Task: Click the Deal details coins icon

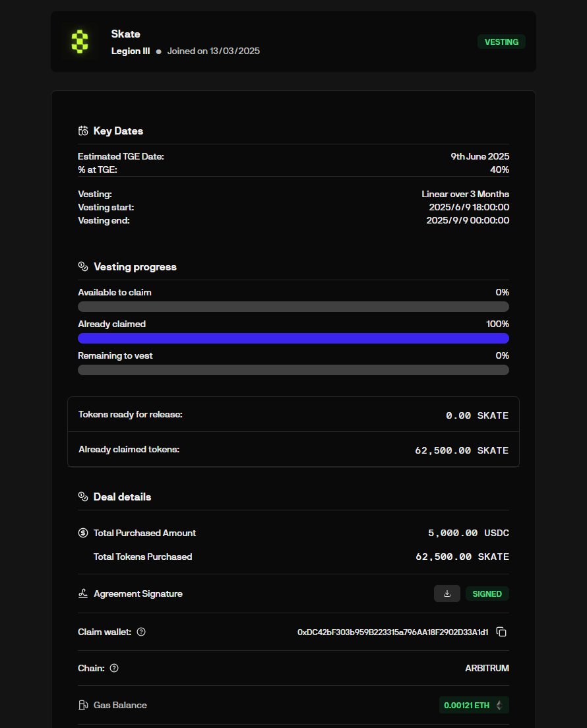Action: [x=83, y=497]
